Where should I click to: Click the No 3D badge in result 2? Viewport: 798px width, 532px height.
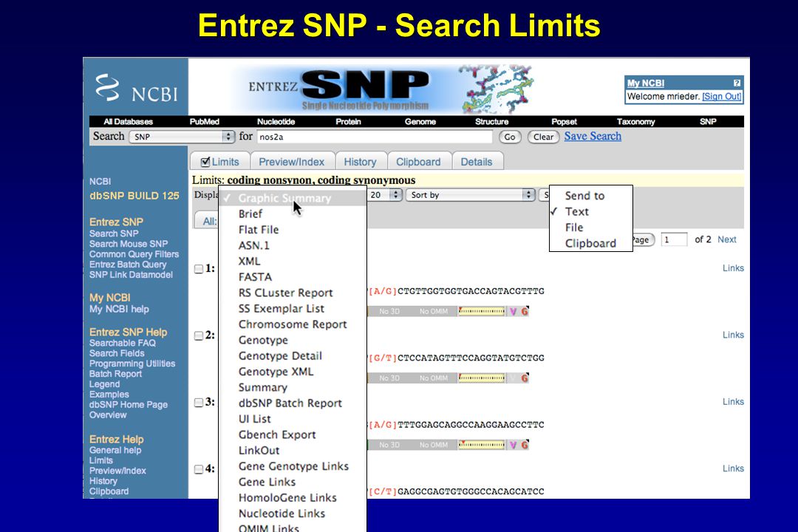click(x=389, y=378)
